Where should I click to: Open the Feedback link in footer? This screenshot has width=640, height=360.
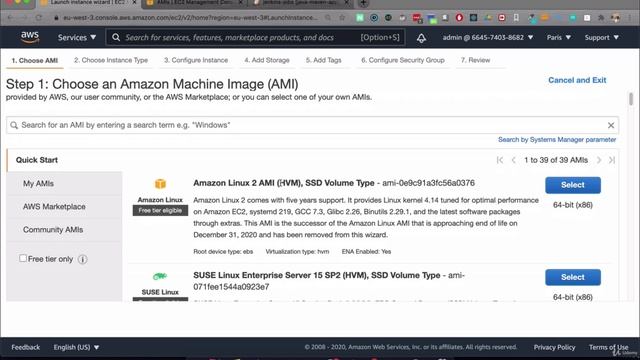[x=26, y=347]
